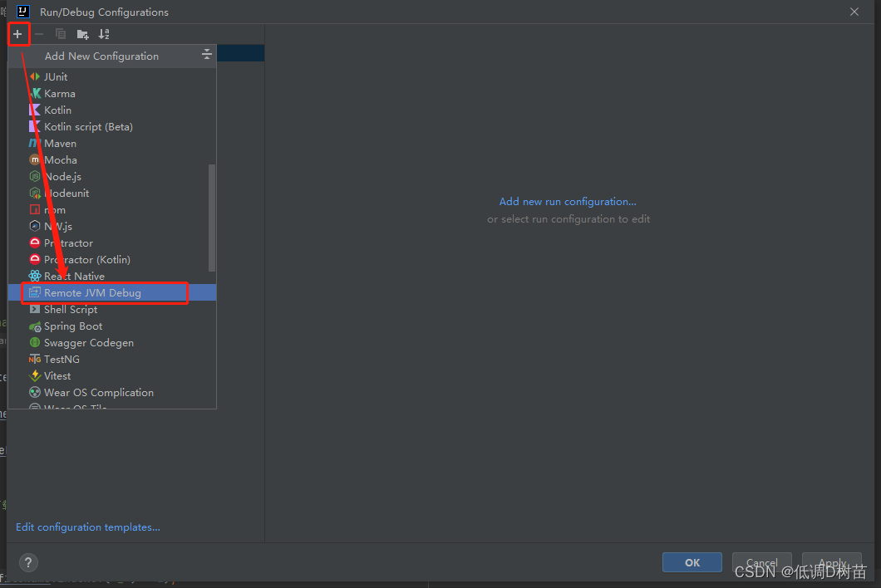Select JUnit configuration type
The width and height of the screenshot is (881, 588).
pyautogui.click(x=112, y=76)
